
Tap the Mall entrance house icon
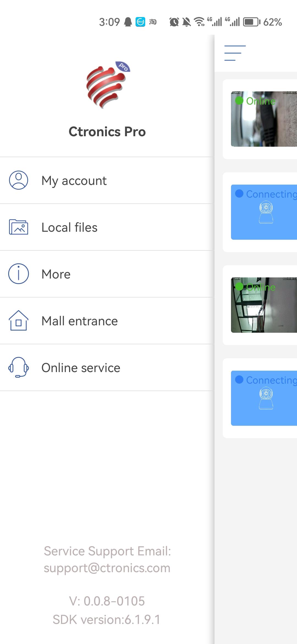(x=18, y=321)
